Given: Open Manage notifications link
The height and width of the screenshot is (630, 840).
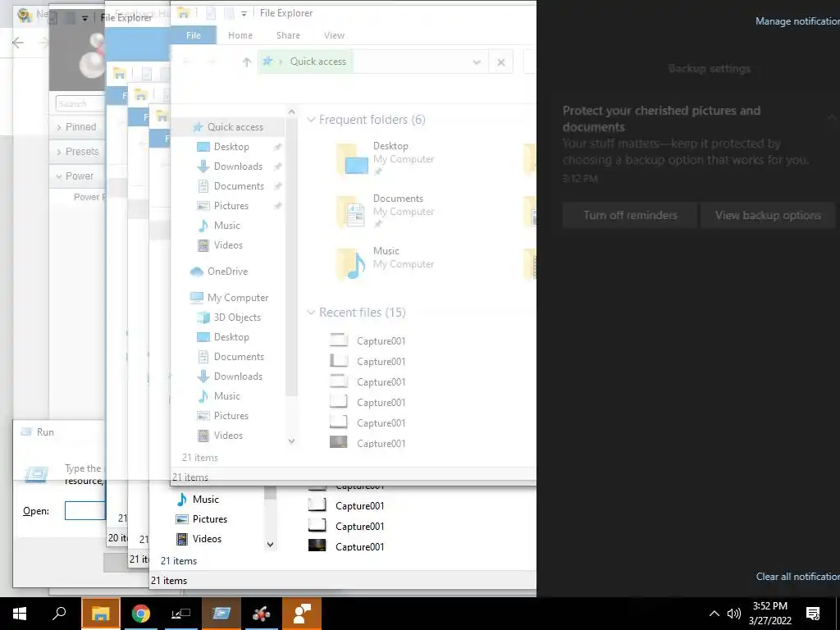Looking at the screenshot, I should pos(797,21).
